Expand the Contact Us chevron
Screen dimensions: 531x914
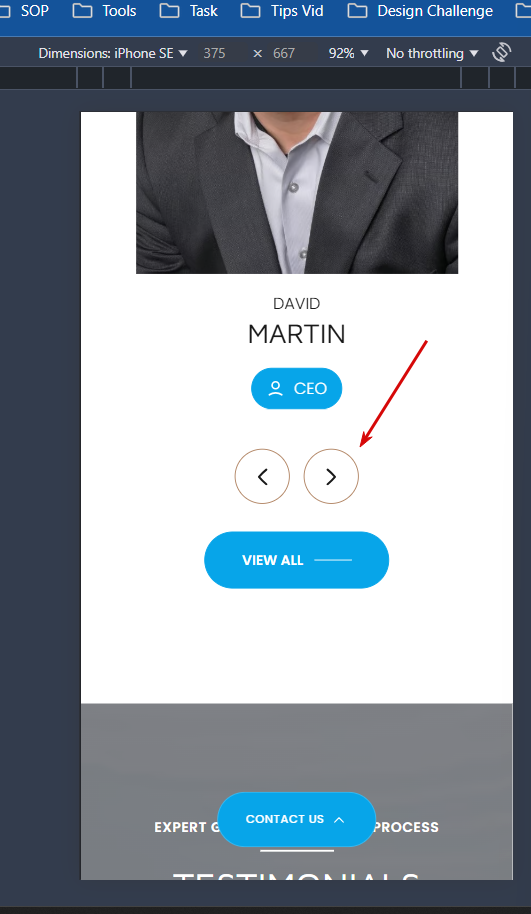(x=339, y=820)
